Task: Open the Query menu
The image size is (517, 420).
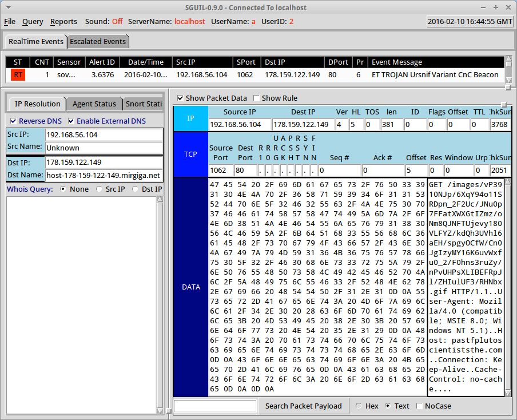Action: pos(33,22)
